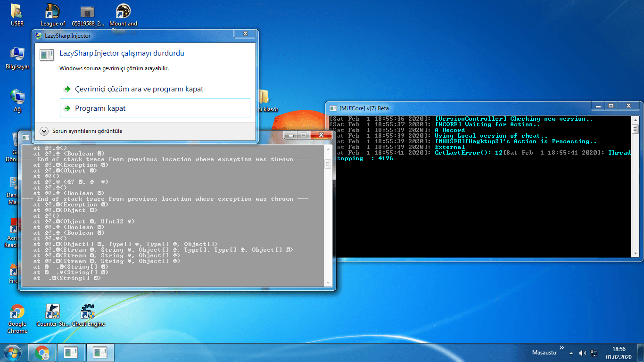Click the line containing 'UInt32' in stack trace
Screen dimensions: 644x362
point(84,222)
